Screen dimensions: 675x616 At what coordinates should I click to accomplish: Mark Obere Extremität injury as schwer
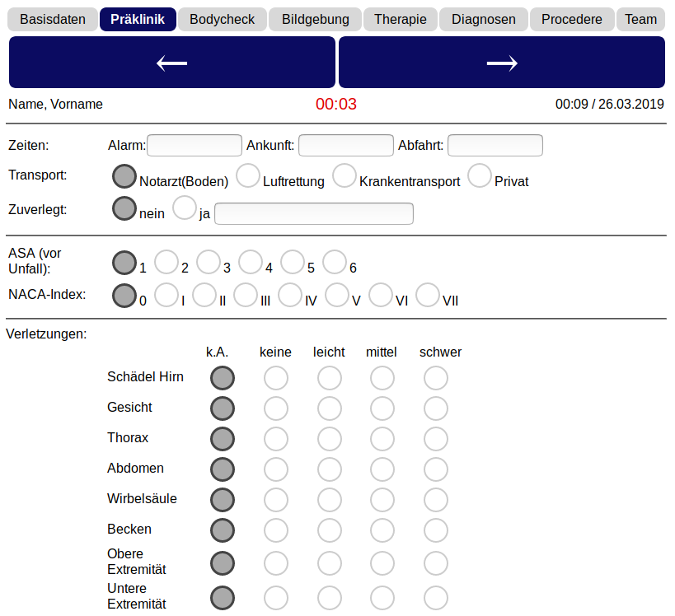click(436, 563)
